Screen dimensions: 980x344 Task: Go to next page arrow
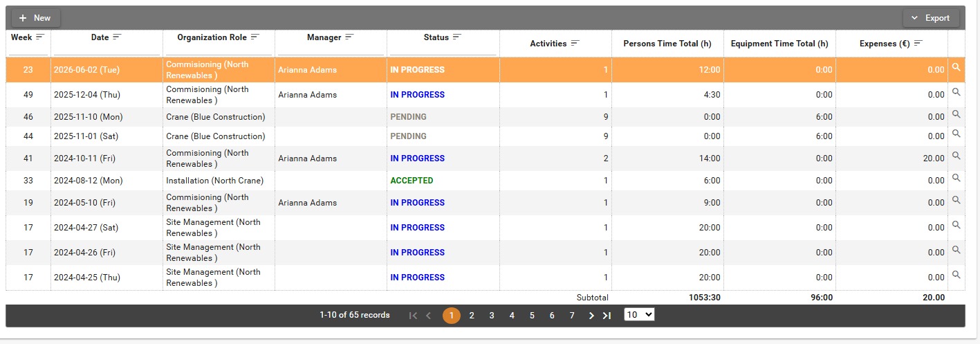click(591, 316)
